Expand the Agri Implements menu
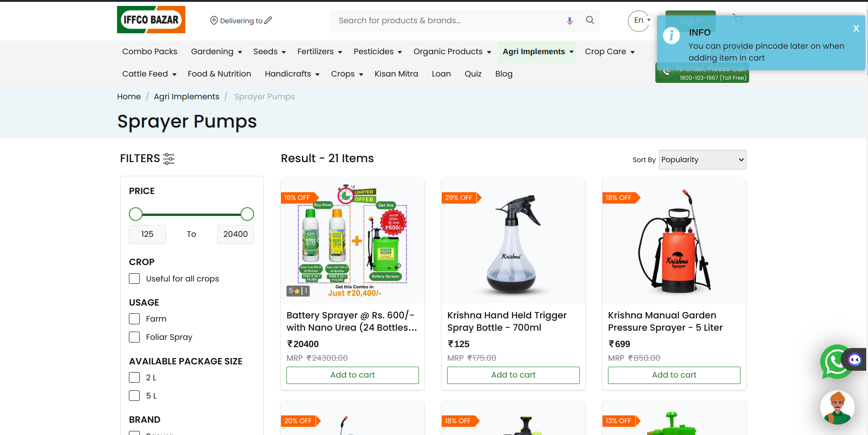The image size is (868, 435). point(538,51)
